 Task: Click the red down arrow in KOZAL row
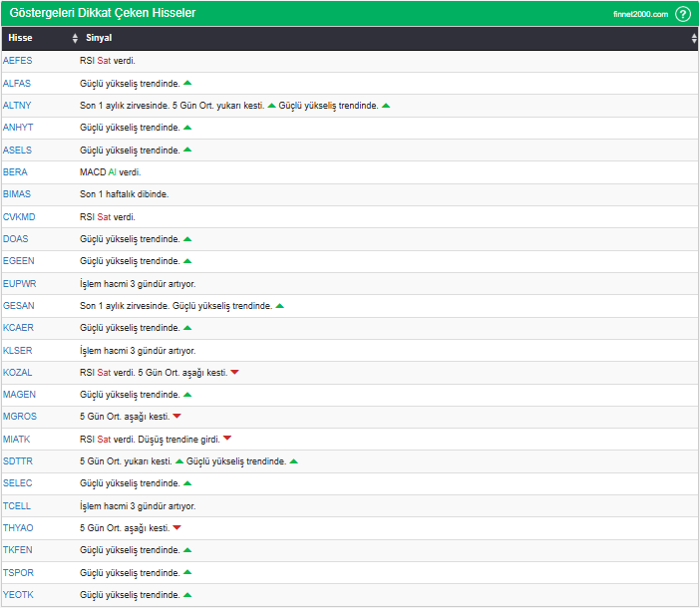pyautogui.click(x=234, y=372)
